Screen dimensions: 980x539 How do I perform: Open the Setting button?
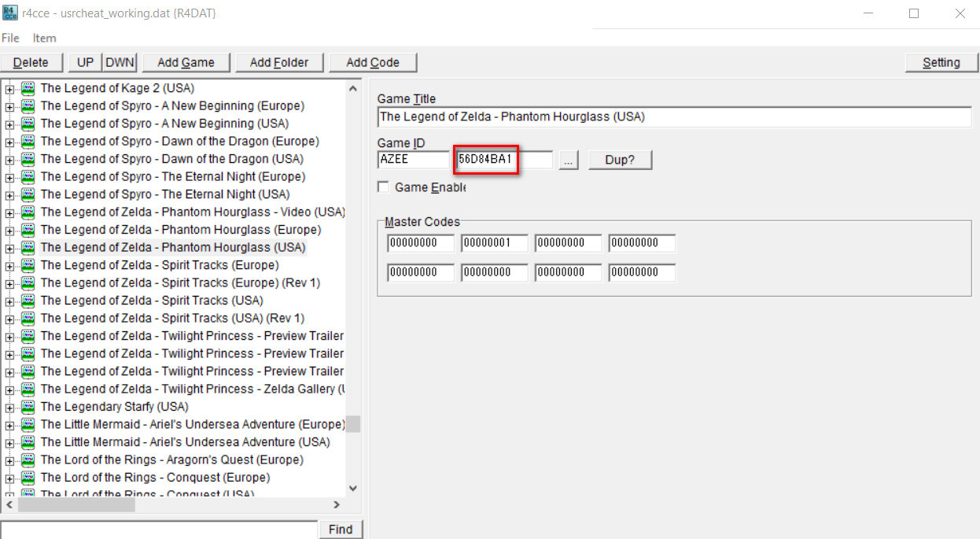(941, 62)
